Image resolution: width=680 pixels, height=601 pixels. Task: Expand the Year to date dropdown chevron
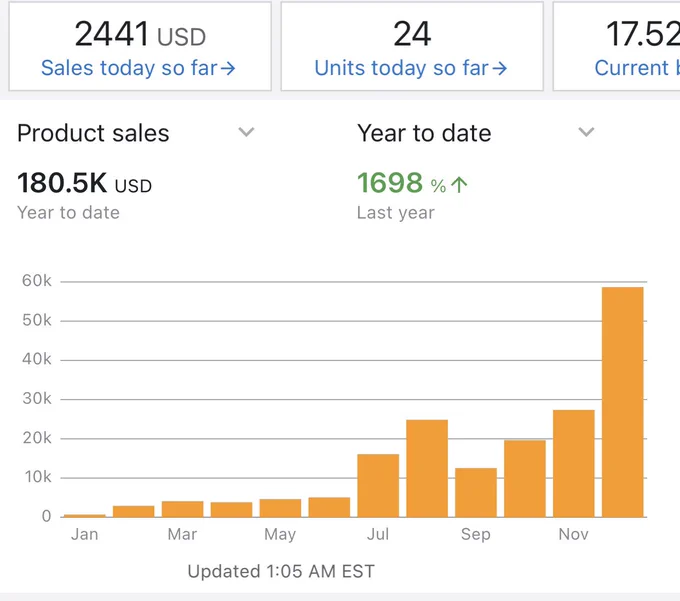[x=586, y=132]
